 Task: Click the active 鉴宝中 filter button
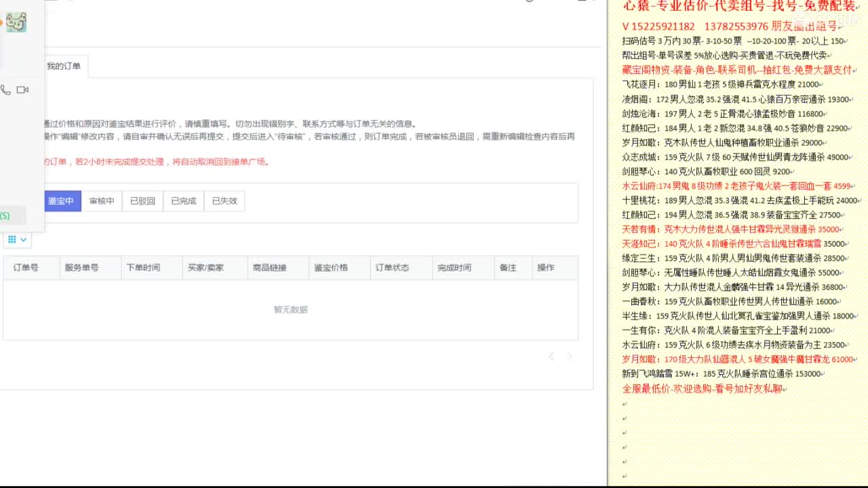(62, 201)
